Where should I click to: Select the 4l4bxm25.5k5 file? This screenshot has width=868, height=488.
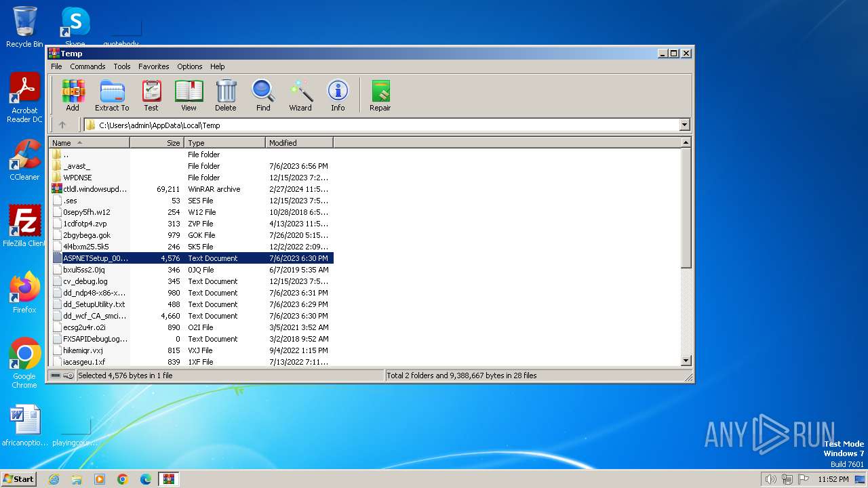click(191, 247)
